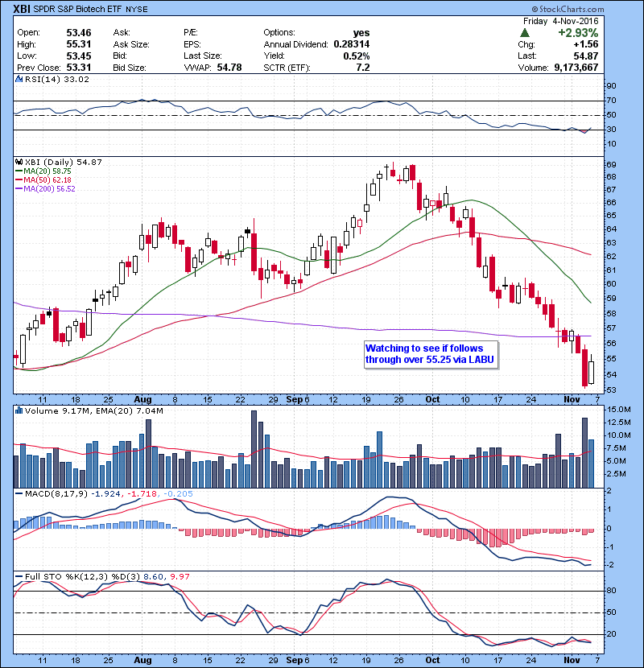This screenshot has width=644, height=668.
Task: Click the 'SPDR S&P Biotech ETF' name
Action: (x=77, y=9)
